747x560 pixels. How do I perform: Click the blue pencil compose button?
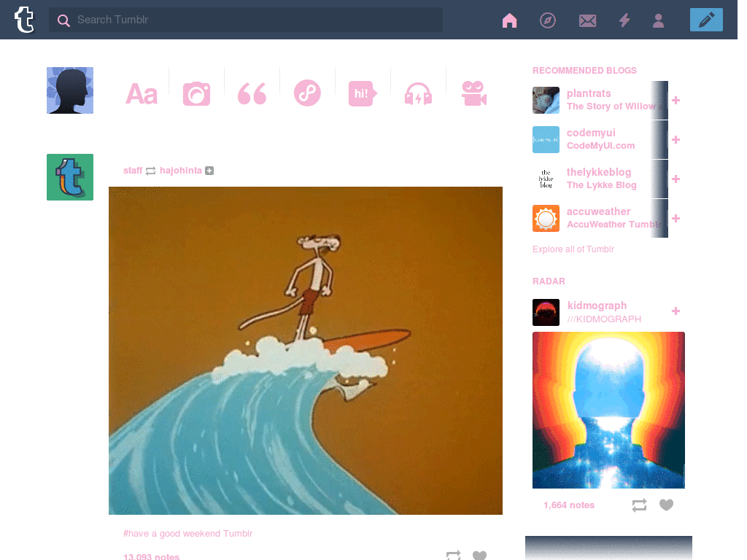pyautogui.click(x=706, y=20)
